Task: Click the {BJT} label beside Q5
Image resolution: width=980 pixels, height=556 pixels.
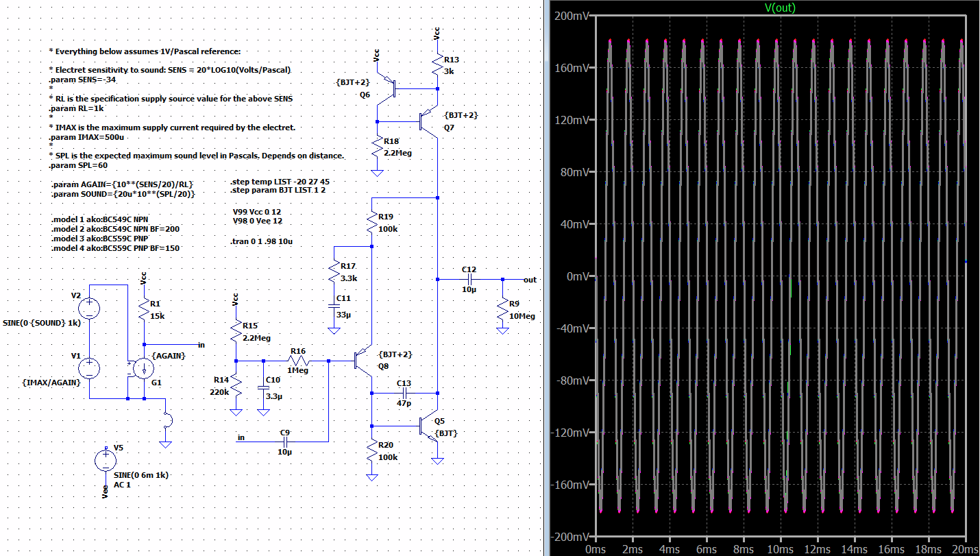Action: [445, 433]
